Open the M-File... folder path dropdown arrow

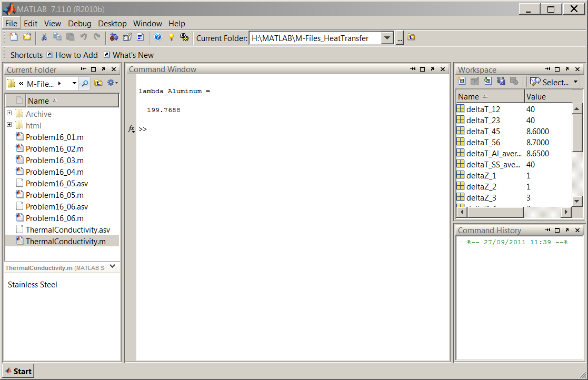click(x=74, y=83)
